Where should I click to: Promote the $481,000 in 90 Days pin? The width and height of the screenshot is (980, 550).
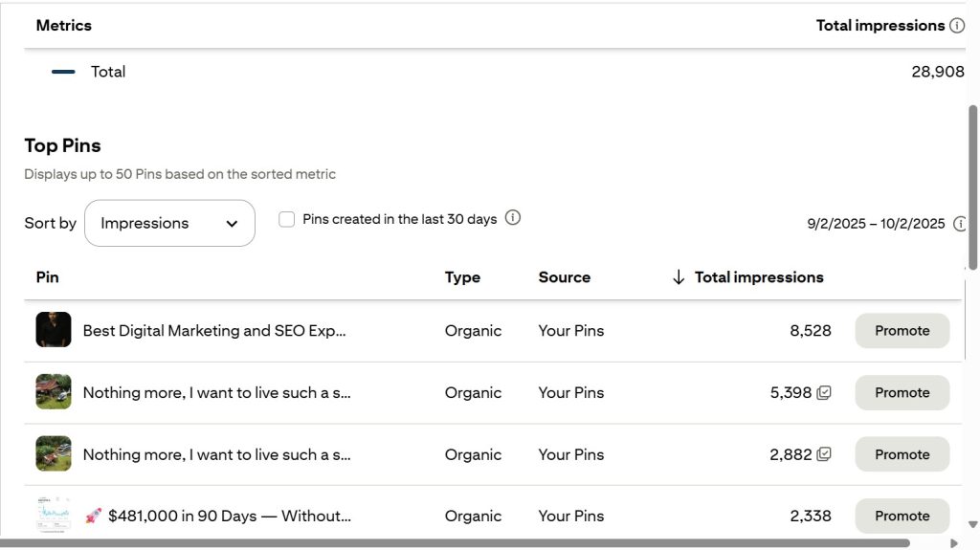tap(902, 516)
